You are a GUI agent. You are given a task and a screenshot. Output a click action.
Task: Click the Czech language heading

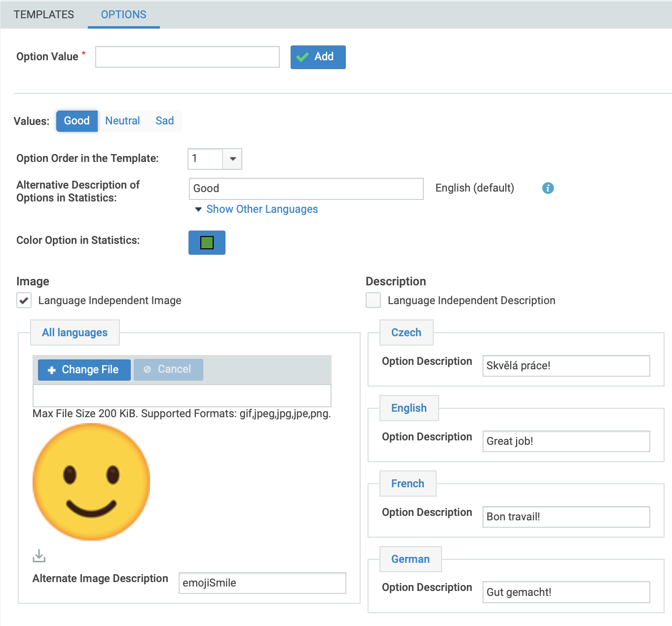click(x=407, y=333)
